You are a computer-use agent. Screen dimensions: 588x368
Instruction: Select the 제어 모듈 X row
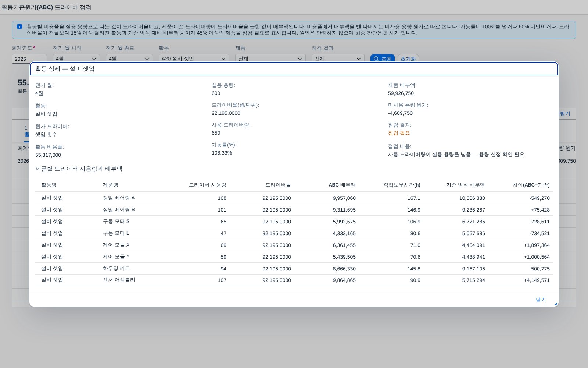[x=294, y=245]
